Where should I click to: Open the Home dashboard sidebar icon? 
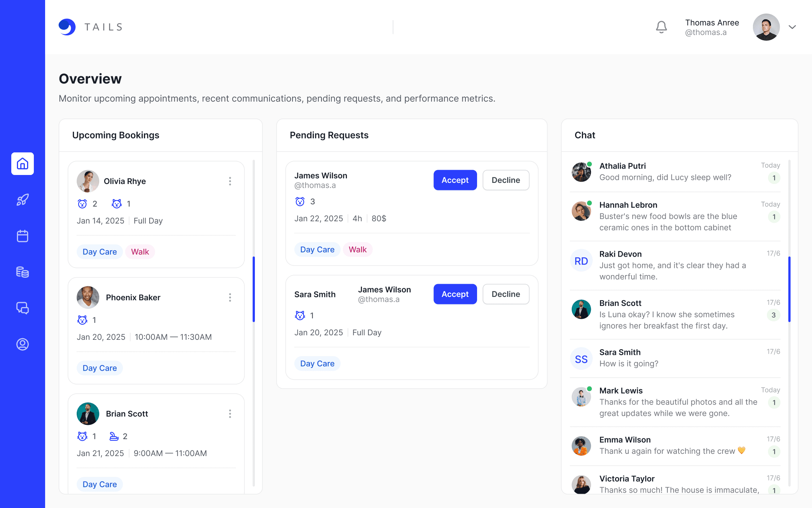[23, 164]
